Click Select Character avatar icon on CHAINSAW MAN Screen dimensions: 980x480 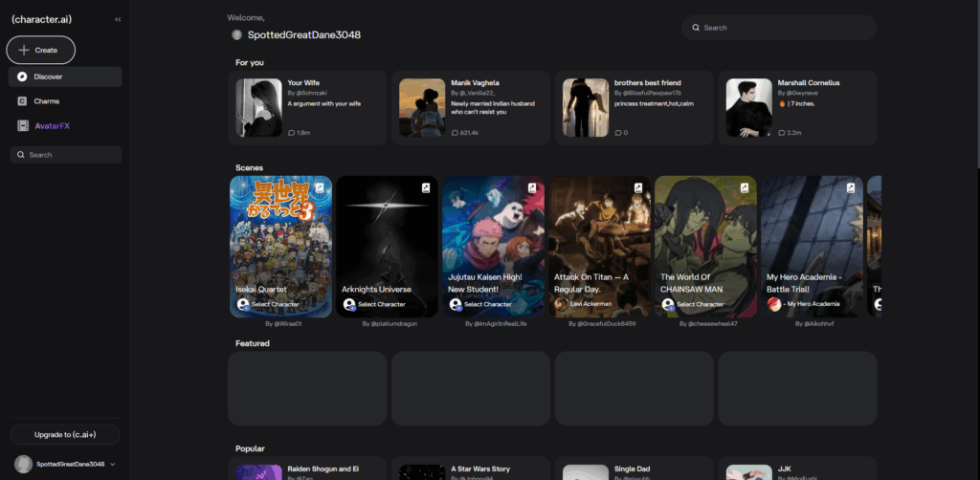pos(668,305)
